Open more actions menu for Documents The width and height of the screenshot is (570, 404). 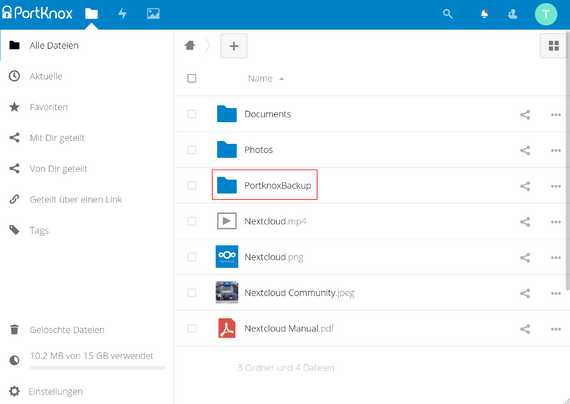555,115
